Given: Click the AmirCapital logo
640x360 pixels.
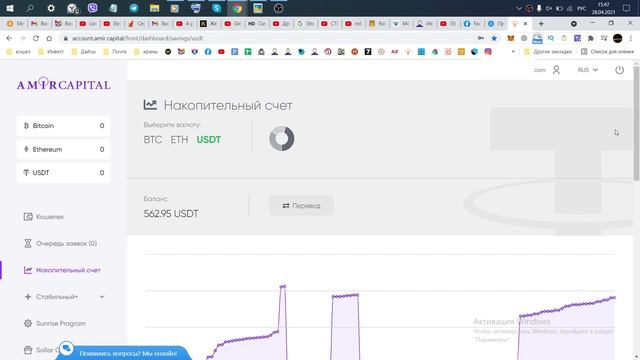Looking at the screenshot, I should pyautogui.click(x=63, y=84).
